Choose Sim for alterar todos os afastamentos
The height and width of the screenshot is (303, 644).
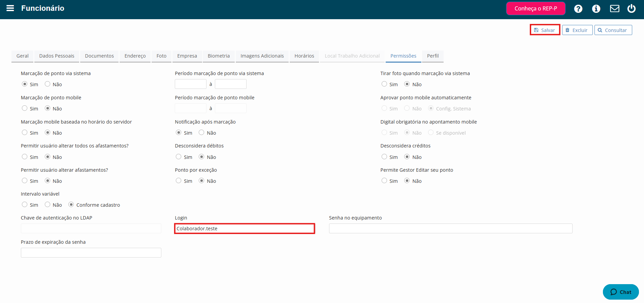point(25,157)
